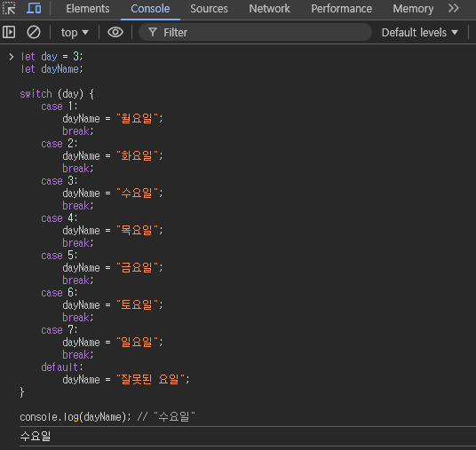Viewport: 476px width, 450px height.
Task: Click the 'case 6:' line
Action: [59, 293]
